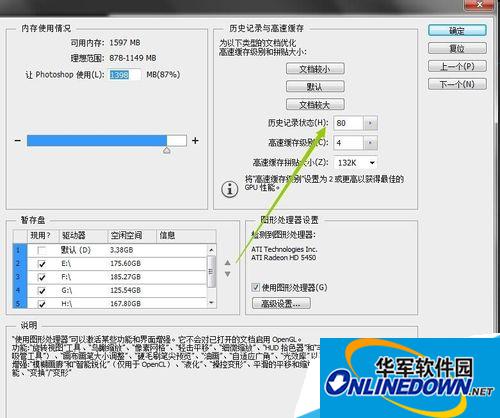
Task: Click the memory slider triangle handle
Action: (x=167, y=151)
